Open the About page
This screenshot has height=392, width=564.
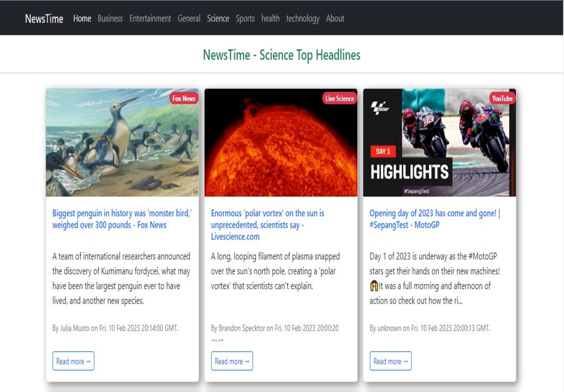335,19
